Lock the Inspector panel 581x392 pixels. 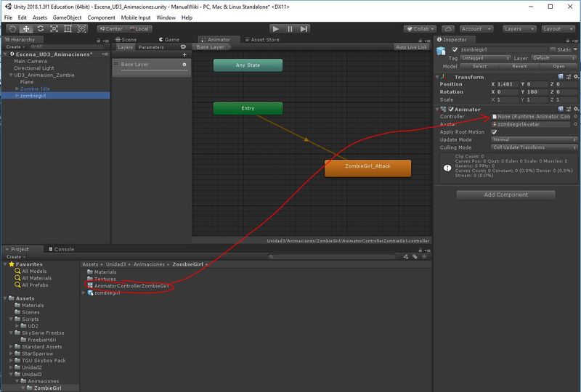(x=568, y=40)
